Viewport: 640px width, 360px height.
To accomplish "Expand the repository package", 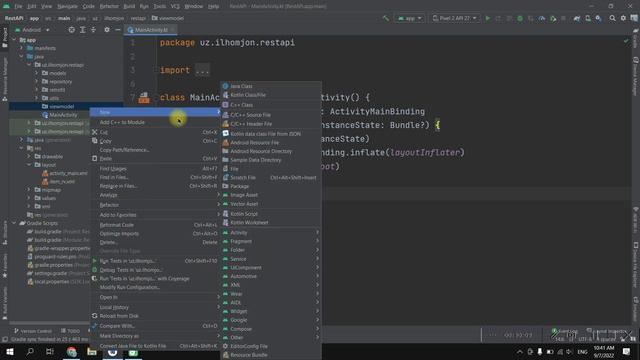I will pyautogui.click(x=36, y=81).
